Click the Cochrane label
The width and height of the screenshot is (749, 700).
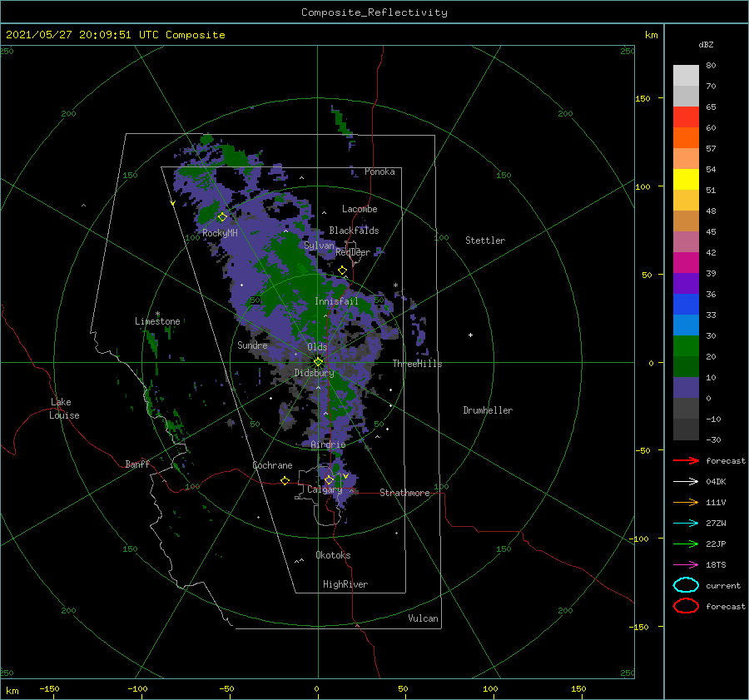272,465
